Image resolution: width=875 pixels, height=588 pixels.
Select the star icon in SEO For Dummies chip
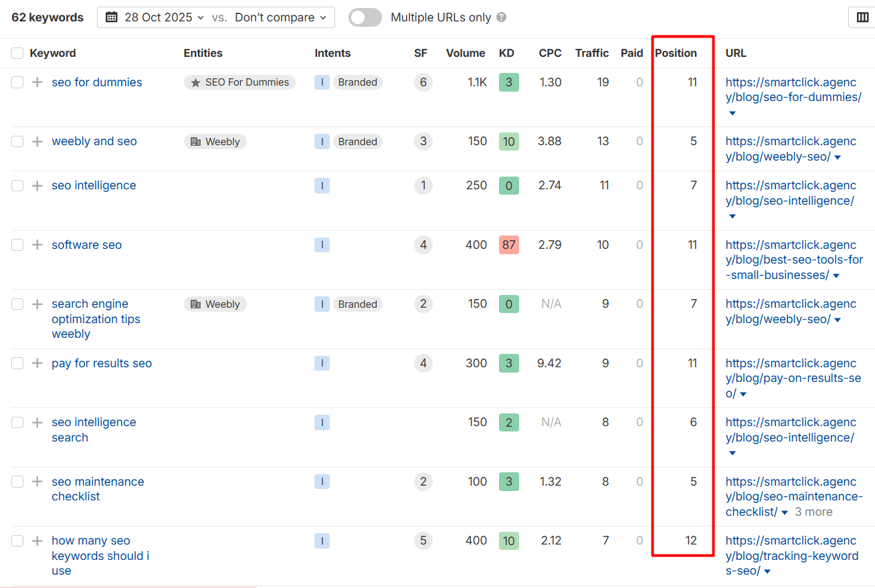(195, 82)
